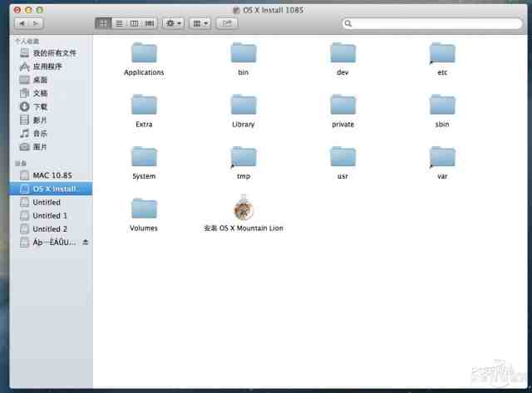532x393 pixels.
Task: Switch to Cover Flow view
Action: click(x=150, y=23)
